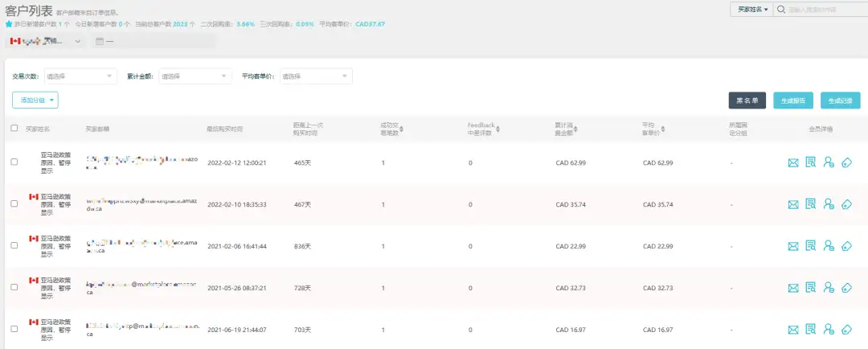Click the 467天 cell
The height and width of the screenshot is (349, 868).
click(302, 204)
